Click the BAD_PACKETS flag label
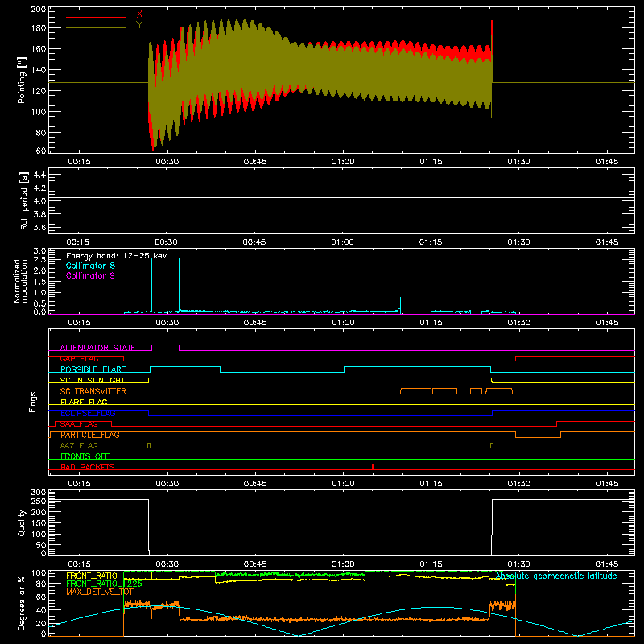The width and height of the screenshot is (644, 644). tap(88, 467)
